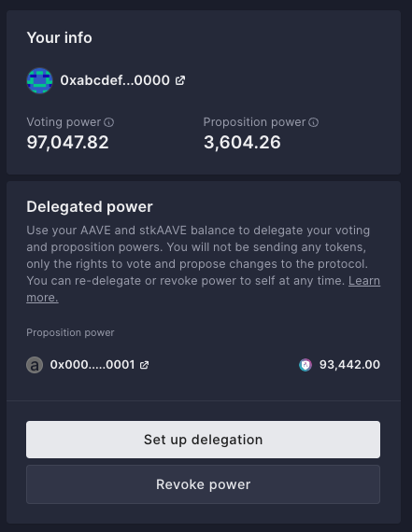The width and height of the screenshot is (412, 532).
Task: Click the delegated amount 93,442.00
Action: click(349, 365)
